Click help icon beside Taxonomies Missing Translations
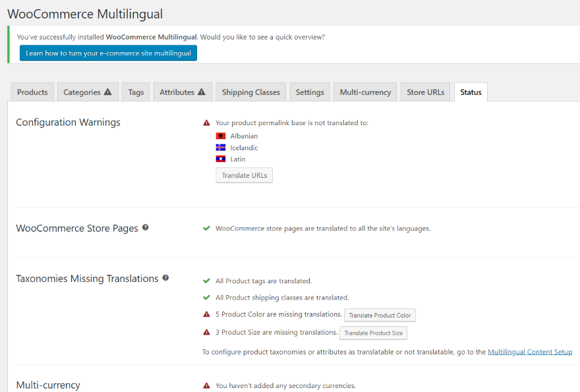Image resolution: width=580 pixels, height=392 pixels. tap(165, 278)
